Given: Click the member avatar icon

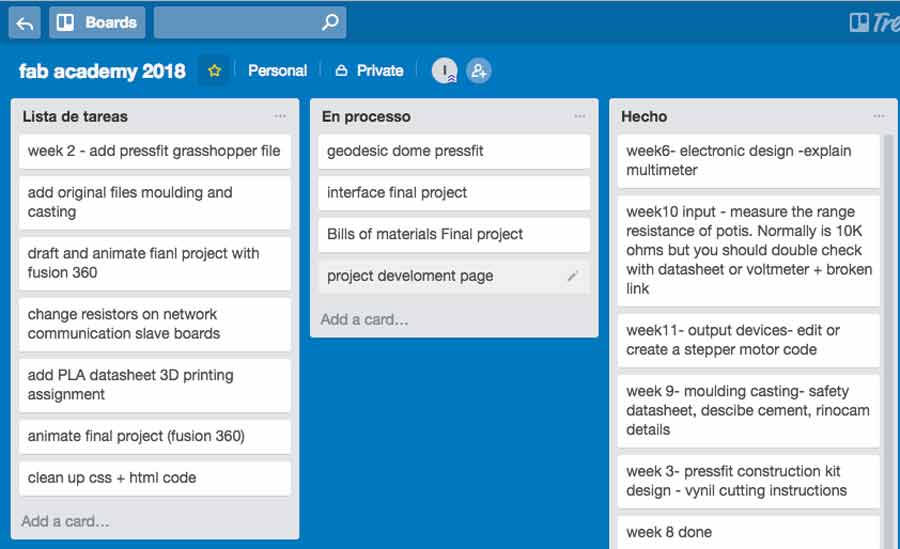Looking at the screenshot, I should click(x=444, y=71).
